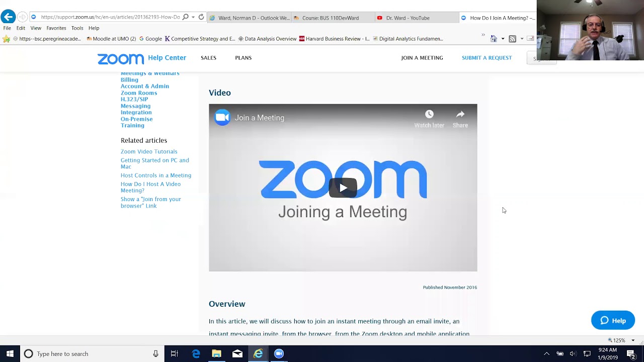This screenshot has width=644, height=362.
Task: Open the Harvard Business Review bookmark
Action: click(334, 39)
